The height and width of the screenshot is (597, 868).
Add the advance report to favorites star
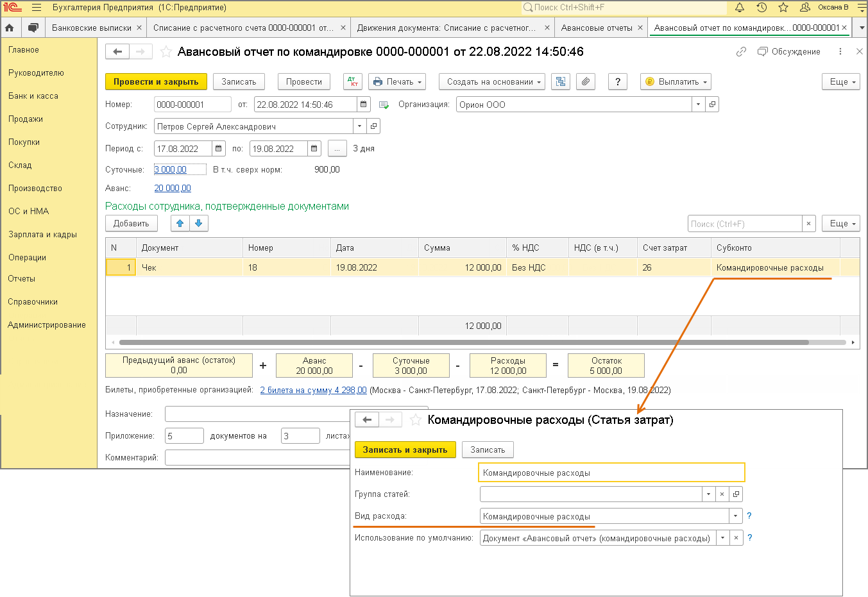click(x=166, y=52)
